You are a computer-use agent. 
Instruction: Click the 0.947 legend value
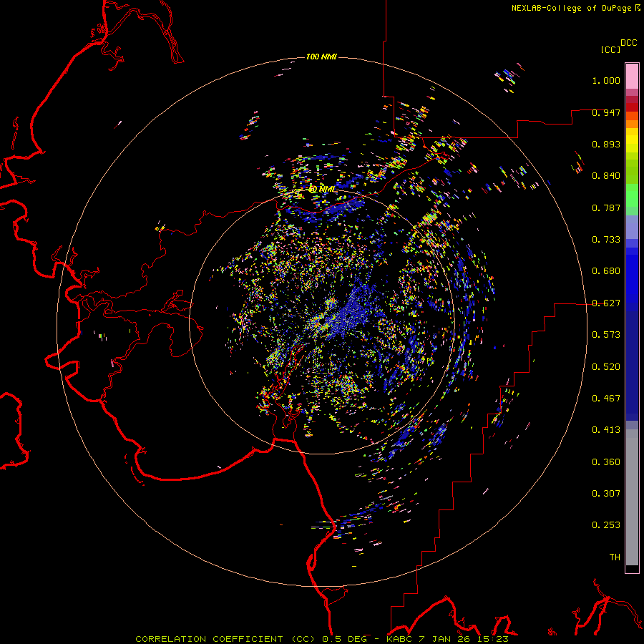(606, 112)
